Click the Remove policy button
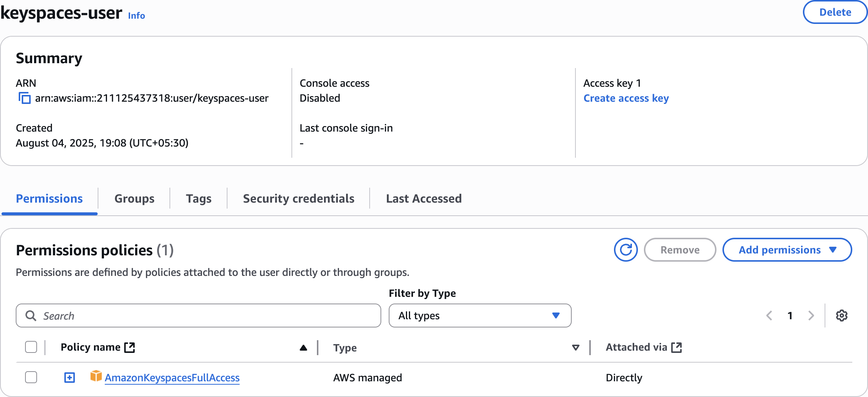 coord(680,250)
